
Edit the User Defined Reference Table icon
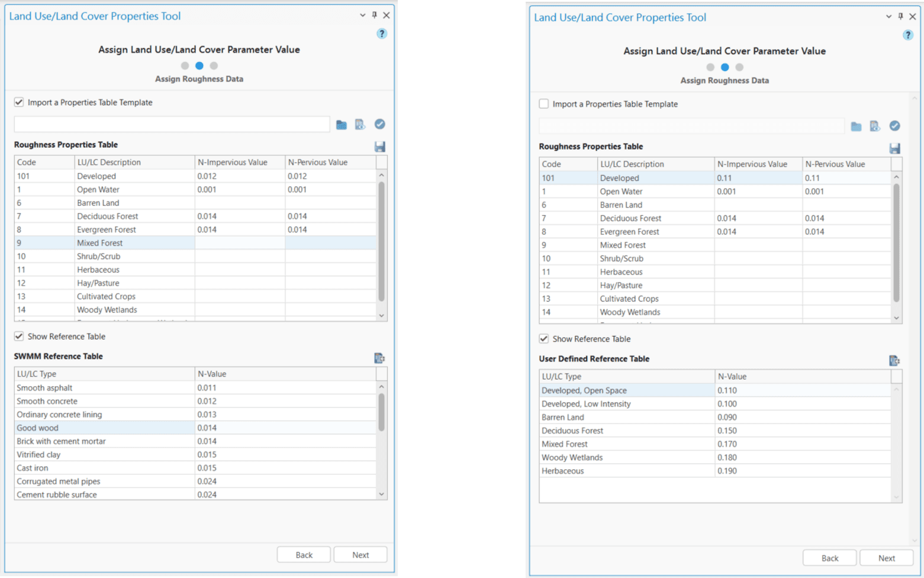pos(894,360)
